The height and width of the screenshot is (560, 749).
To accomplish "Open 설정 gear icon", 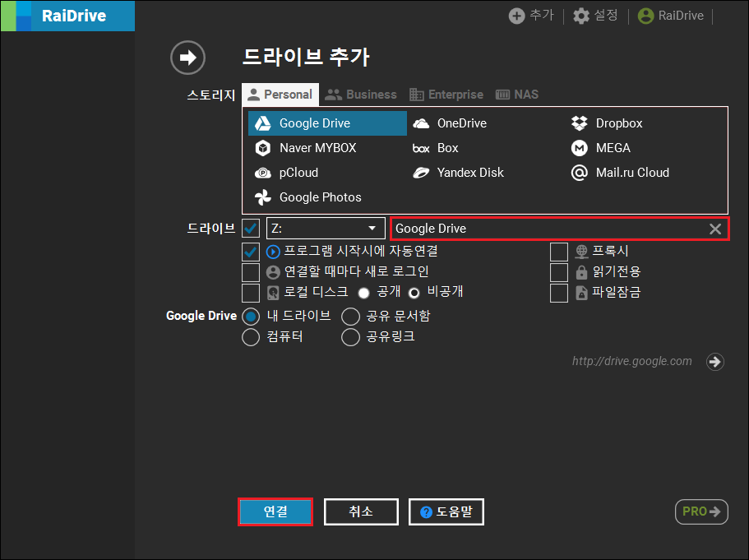I will coord(580,16).
